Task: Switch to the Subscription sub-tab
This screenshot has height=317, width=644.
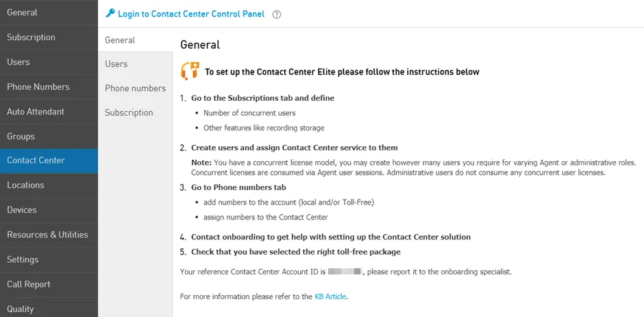Action: [x=135, y=113]
